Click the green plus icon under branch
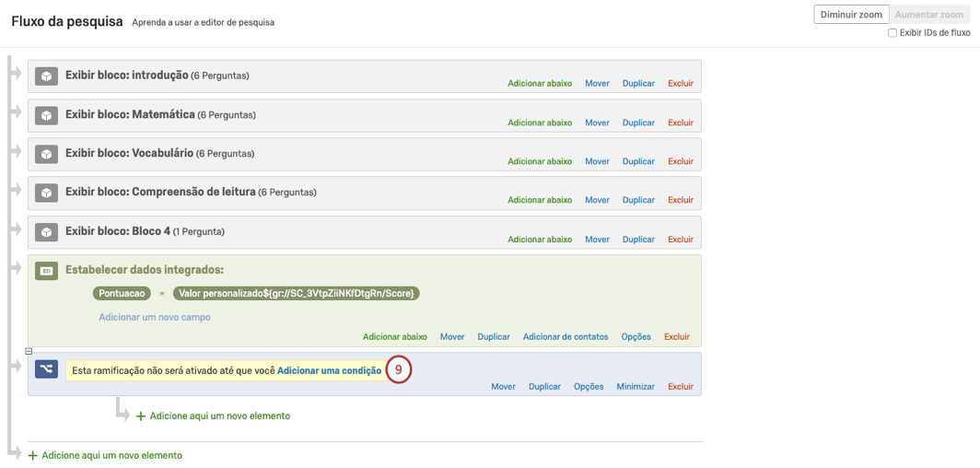 [x=141, y=416]
